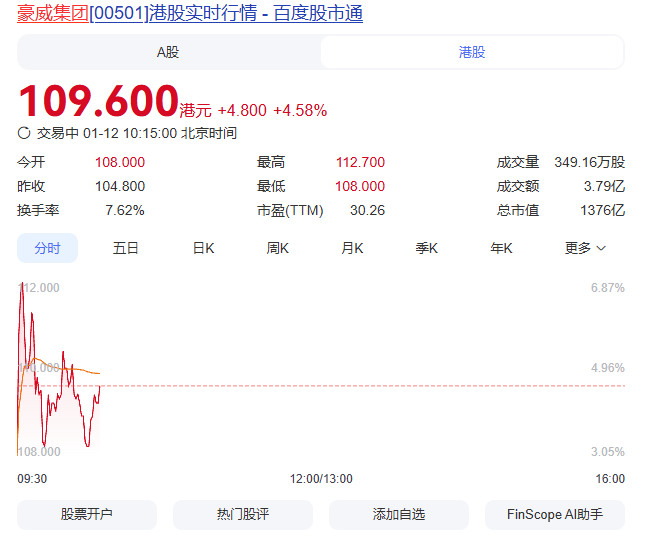Open 热门股评 popular stock comments
Screen dimensions: 669x540
click(x=243, y=514)
